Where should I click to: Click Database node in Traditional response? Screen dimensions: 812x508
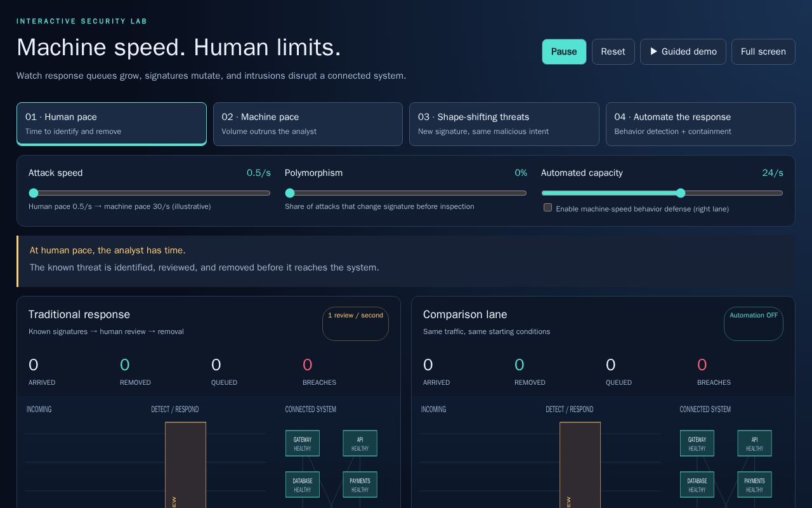303,485
